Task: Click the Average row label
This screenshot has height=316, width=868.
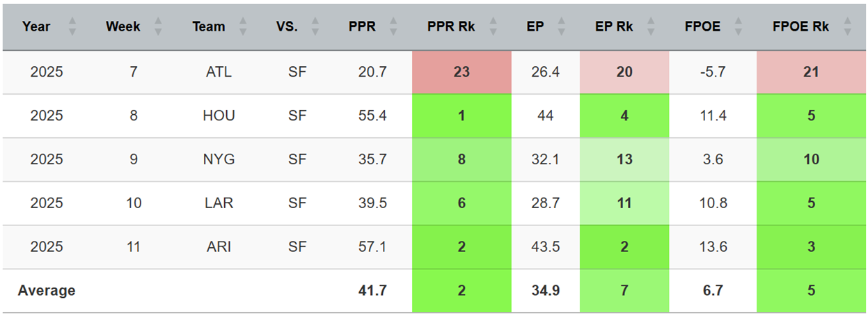Action: 47,290
